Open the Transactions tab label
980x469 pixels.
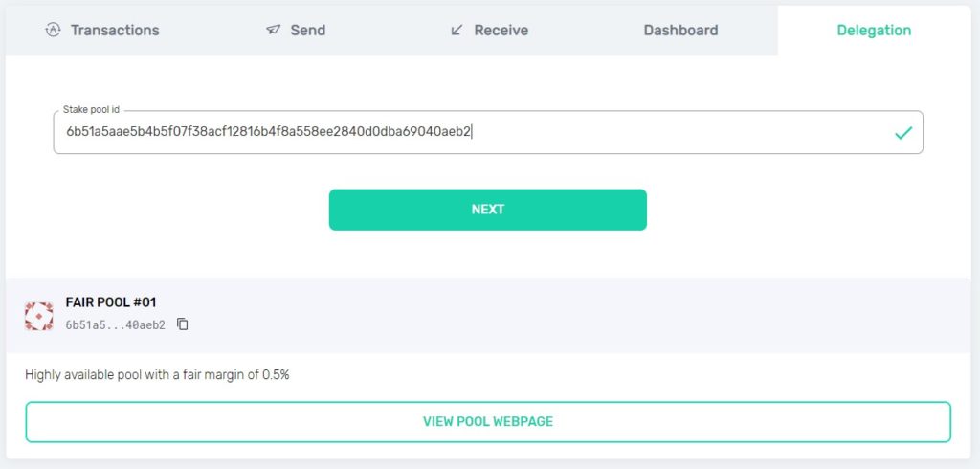[x=115, y=30]
